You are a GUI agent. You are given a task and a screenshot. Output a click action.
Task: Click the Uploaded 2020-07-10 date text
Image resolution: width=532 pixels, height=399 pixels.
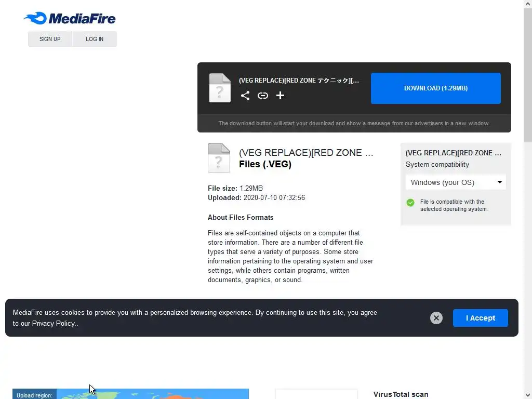pos(256,198)
